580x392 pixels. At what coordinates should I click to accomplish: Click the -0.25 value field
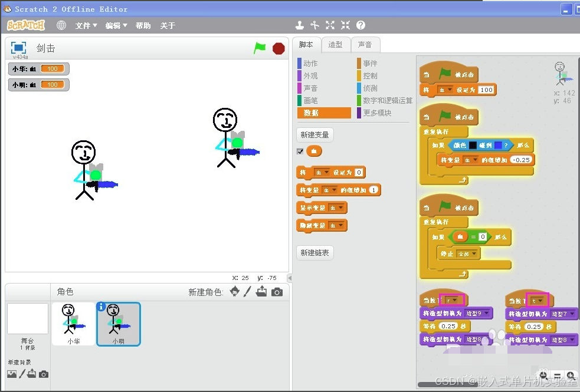(x=522, y=160)
